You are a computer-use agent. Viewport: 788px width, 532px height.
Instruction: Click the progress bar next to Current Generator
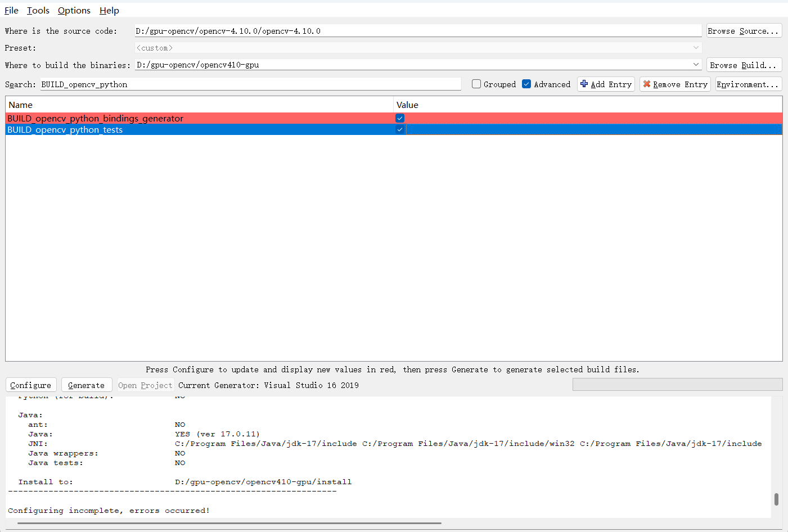point(677,384)
